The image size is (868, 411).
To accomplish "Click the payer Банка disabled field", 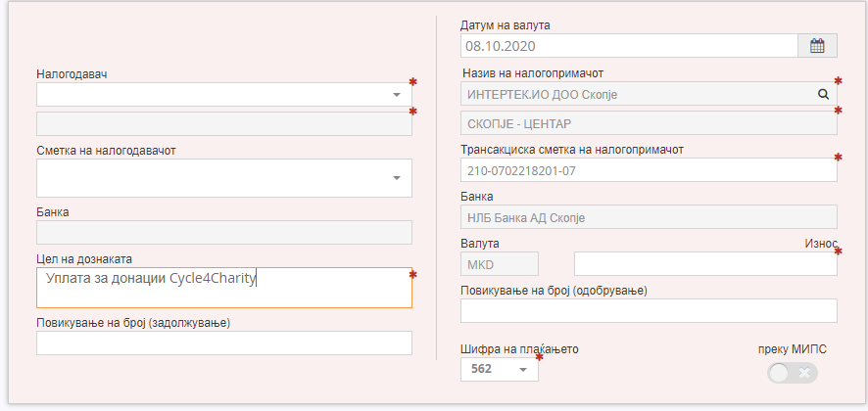I will (224, 232).
